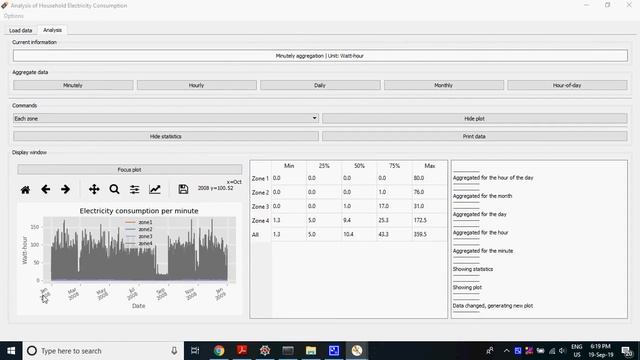
Task: Aggregate data by Hour-of-day
Action: point(567,85)
